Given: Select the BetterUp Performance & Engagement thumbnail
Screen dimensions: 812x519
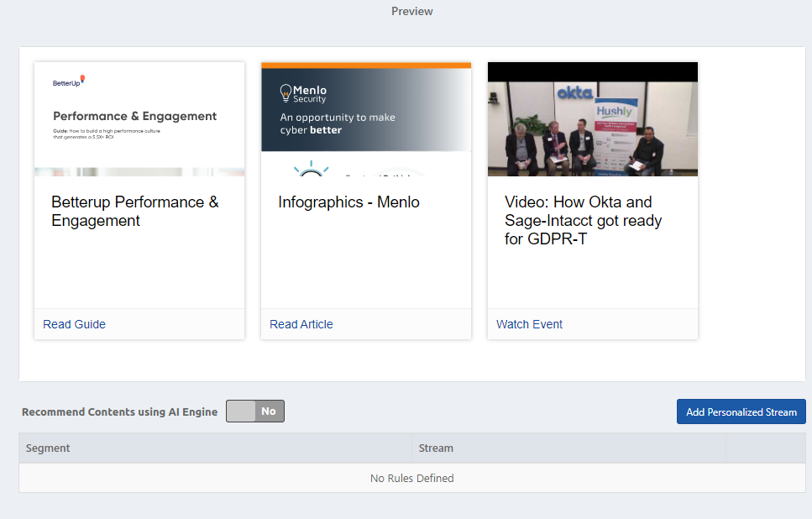Looking at the screenshot, I should tap(139, 119).
